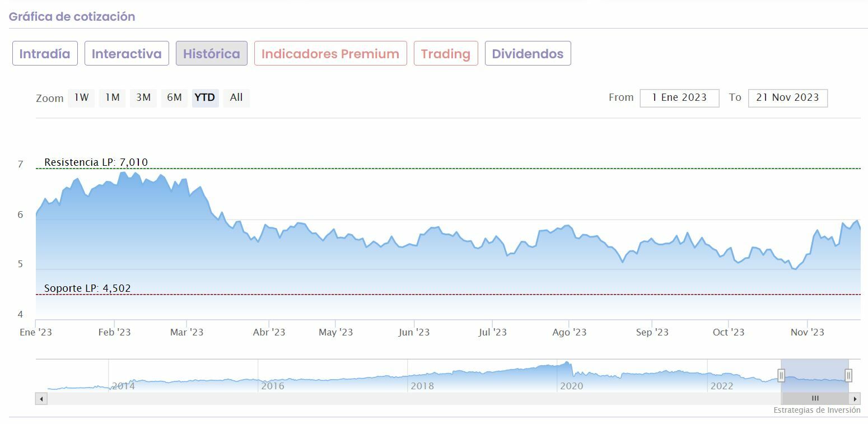Choose the 6M zoom range

tap(174, 97)
